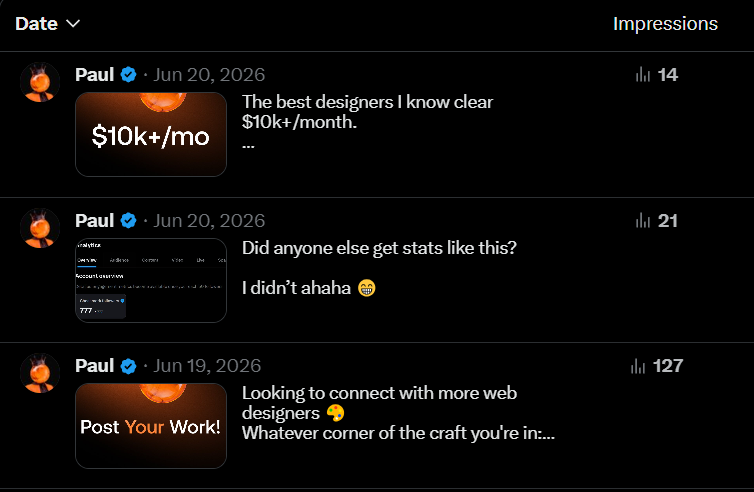
Task: Click impressions bar icon next to 21
Action: (x=643, y=221)
